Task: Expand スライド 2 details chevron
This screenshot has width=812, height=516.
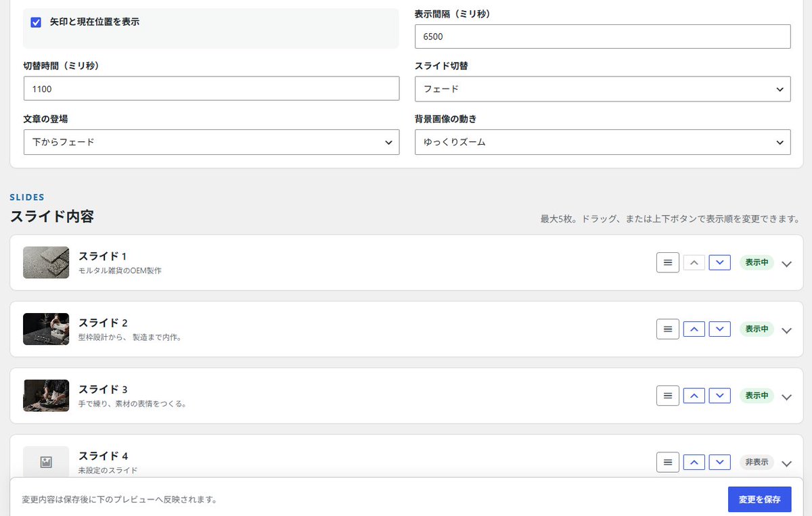Action: coord(786,330)
